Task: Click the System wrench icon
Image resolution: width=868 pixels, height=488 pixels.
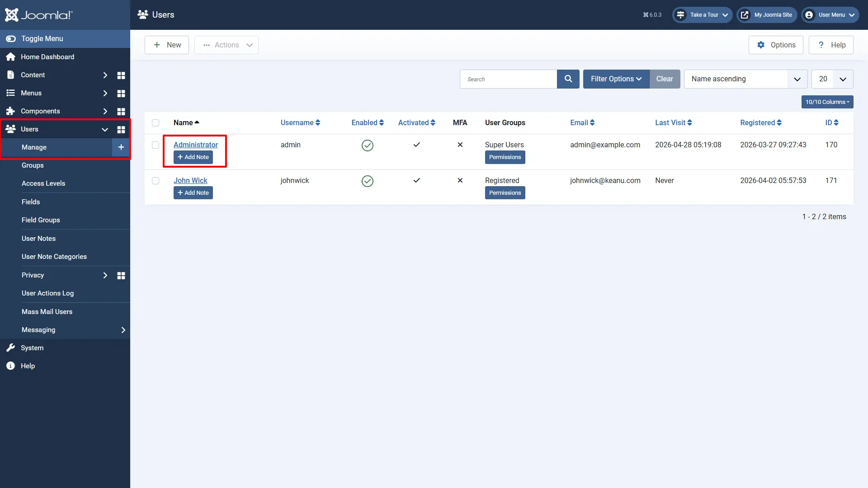Action: (10, 347)
